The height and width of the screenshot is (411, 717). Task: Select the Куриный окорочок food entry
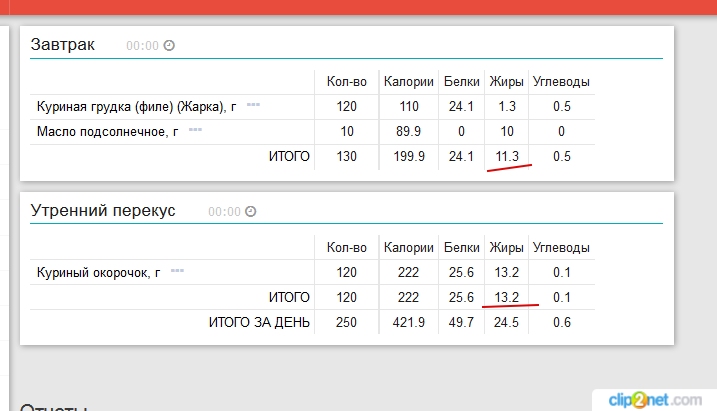click(x=98, y=272)
